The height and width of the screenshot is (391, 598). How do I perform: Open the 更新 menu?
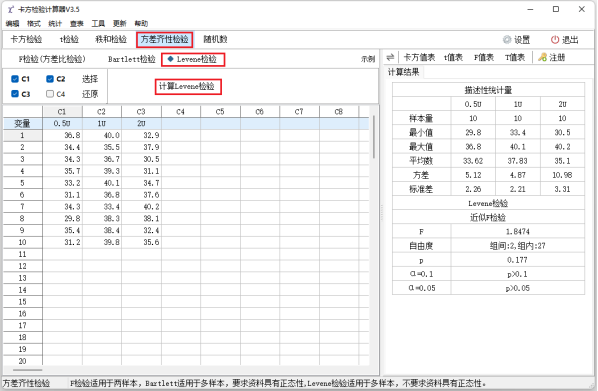119,24
